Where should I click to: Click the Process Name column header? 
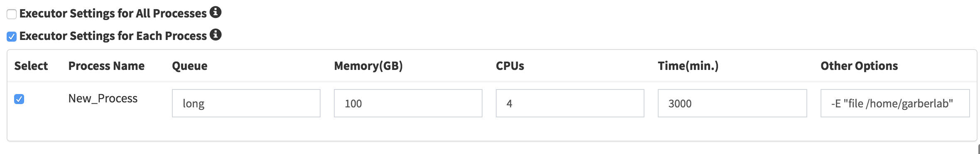pos(106,66)
